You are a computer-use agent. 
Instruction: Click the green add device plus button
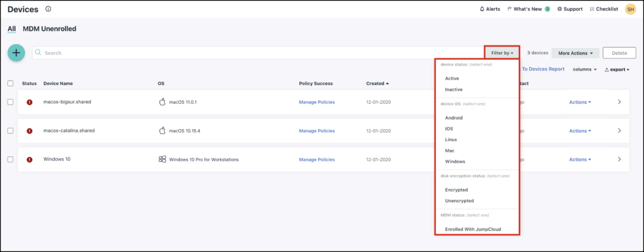pos(16,53)
